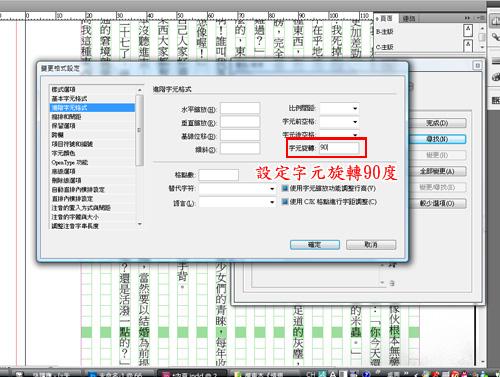
Task: Open the Pages panel flyout menu
Action: [481, 18]
